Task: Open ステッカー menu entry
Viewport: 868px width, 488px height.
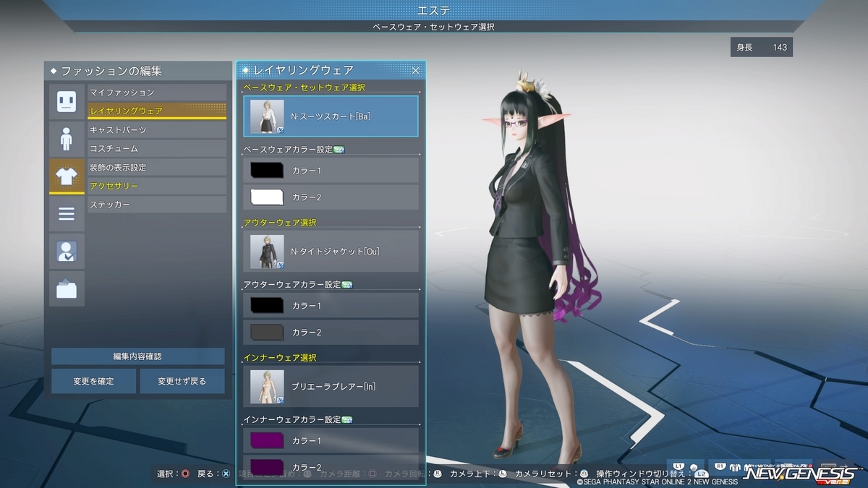Action: click(157, 205)
